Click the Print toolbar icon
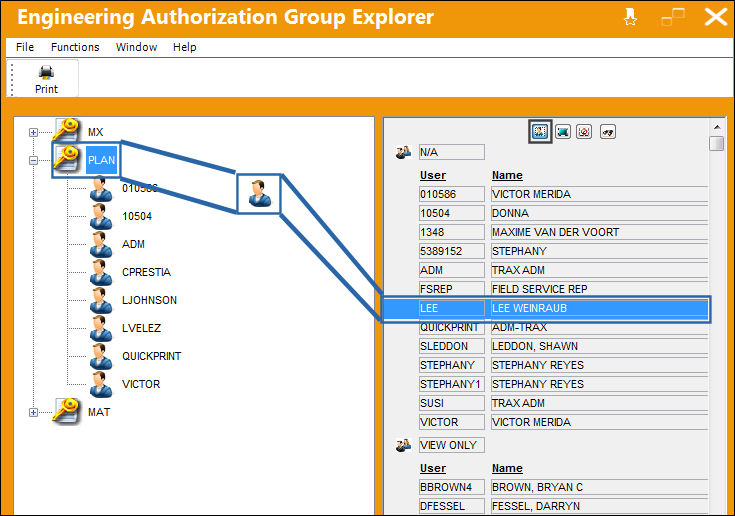This screenshot has height=516, width=735. (46, 73)
